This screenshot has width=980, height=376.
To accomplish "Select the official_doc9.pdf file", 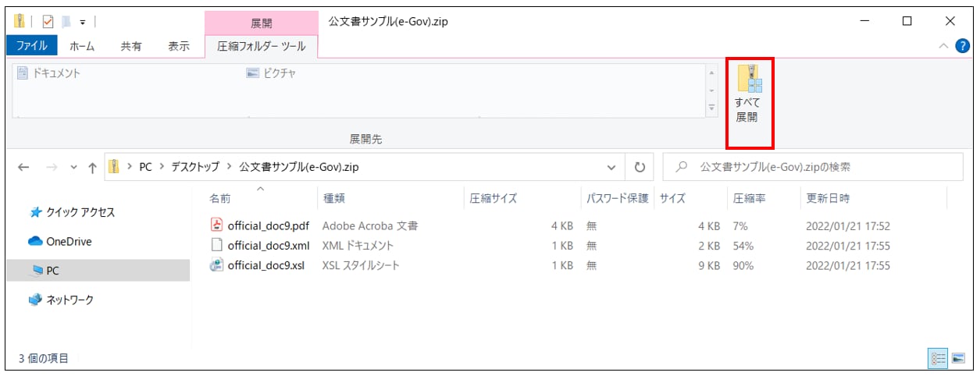I will click(268, 226).
